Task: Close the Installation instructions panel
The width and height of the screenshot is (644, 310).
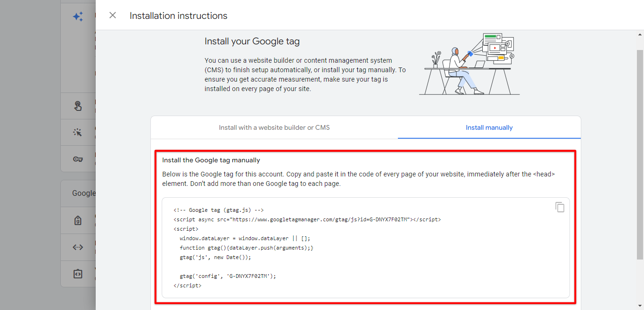Action: pos(113,15)
